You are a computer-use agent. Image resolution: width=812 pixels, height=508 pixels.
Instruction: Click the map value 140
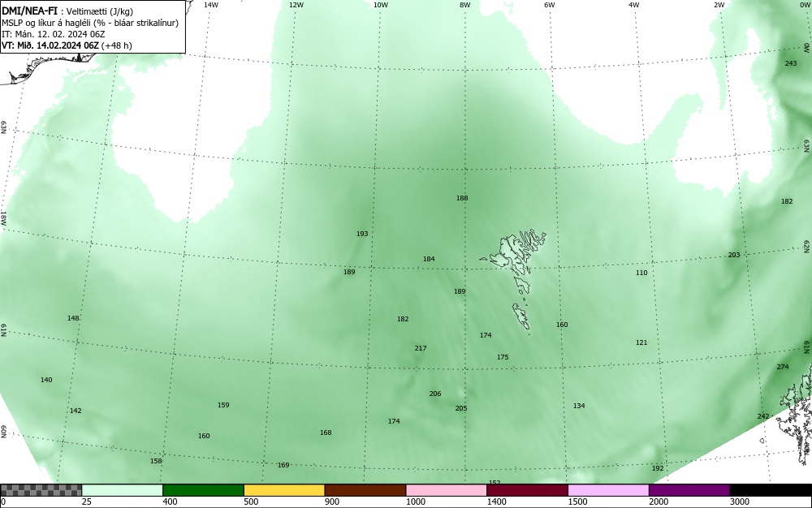coord(46,380)
